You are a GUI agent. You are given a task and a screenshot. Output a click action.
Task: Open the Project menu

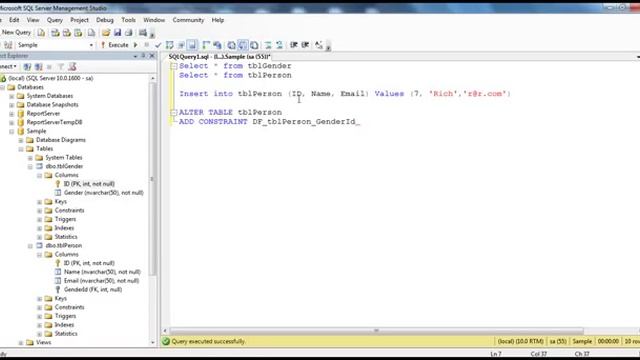[79, 20]
